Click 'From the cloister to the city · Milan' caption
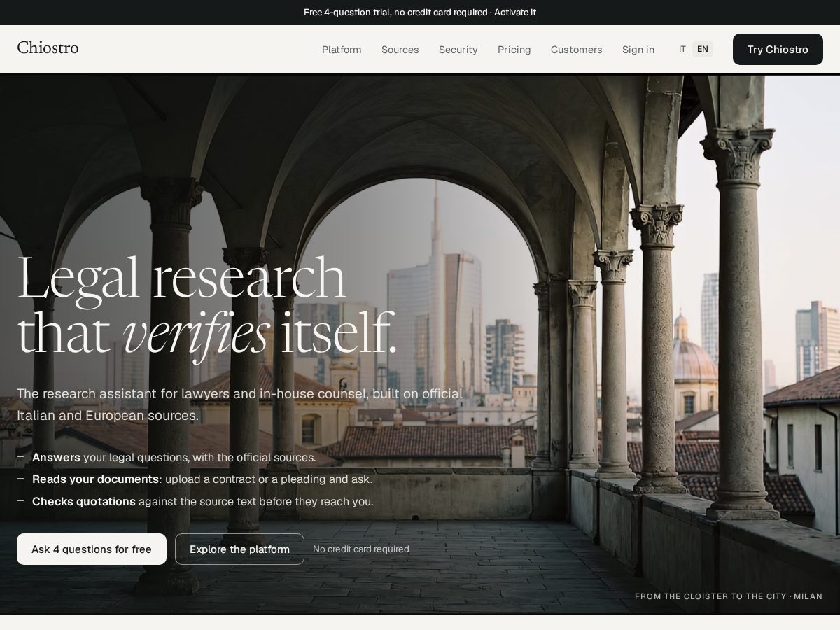 [x=729, y=596]
